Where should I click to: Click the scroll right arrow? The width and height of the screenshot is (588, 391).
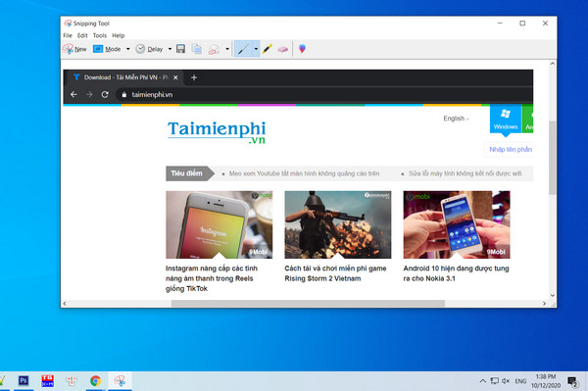click(x=545, y=304)
